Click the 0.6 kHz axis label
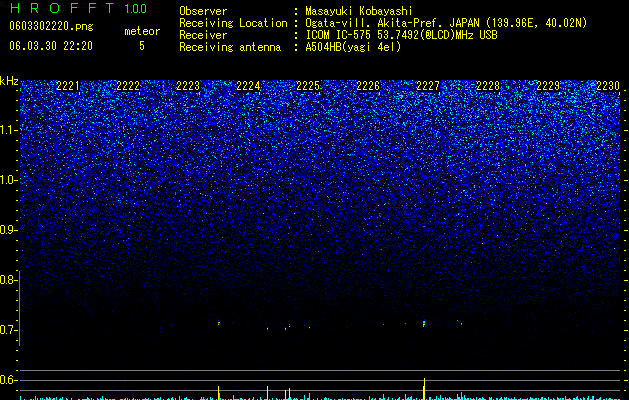This screenshot has height=400, width=629. pyautogui.click(x=8, y=380)
